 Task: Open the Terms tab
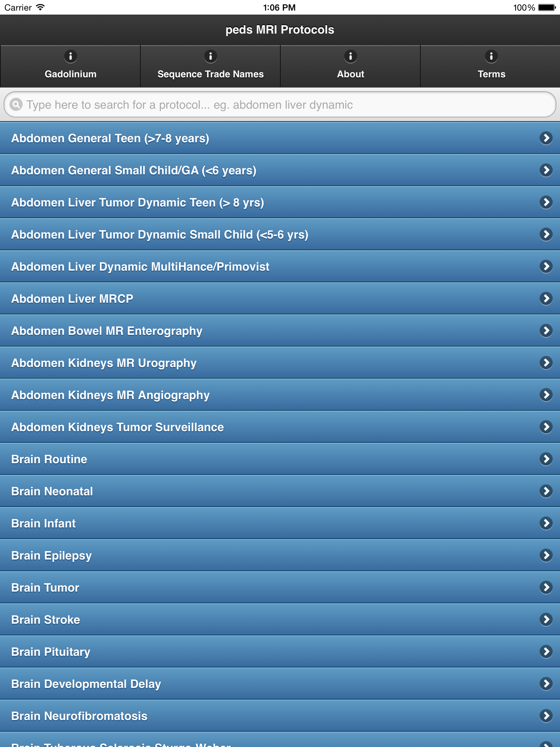tap(491, 66)
